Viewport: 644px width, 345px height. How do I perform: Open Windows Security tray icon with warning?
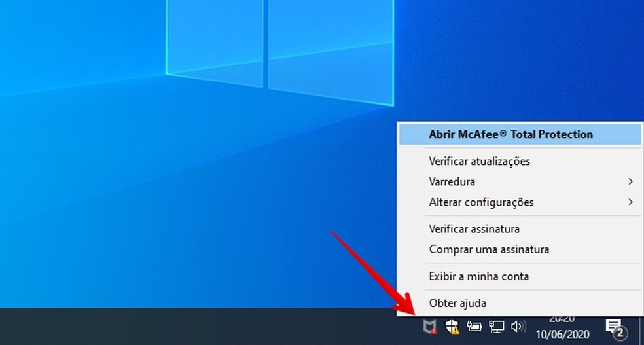(452, 327)
